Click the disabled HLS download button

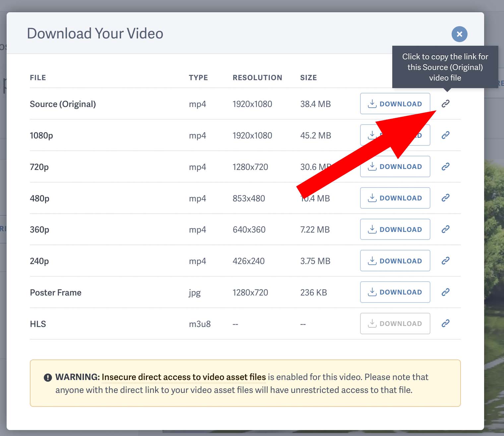coord(395,323)
